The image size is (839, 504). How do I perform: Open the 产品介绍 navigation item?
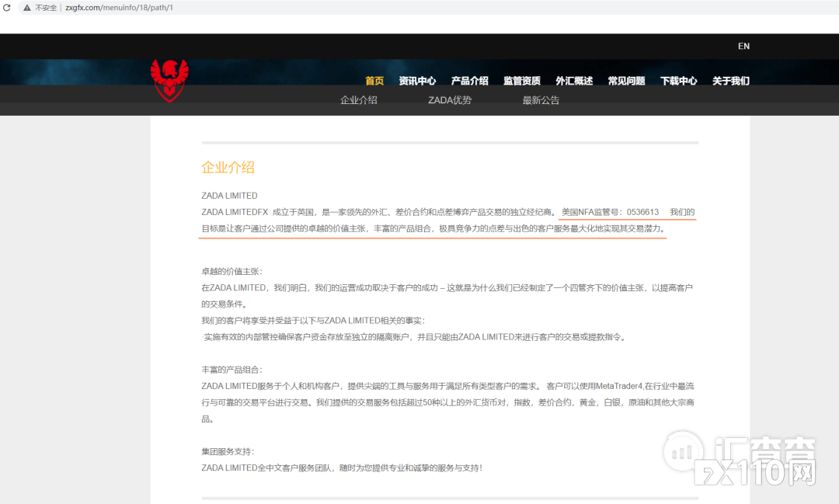click(x=470, y=80)
